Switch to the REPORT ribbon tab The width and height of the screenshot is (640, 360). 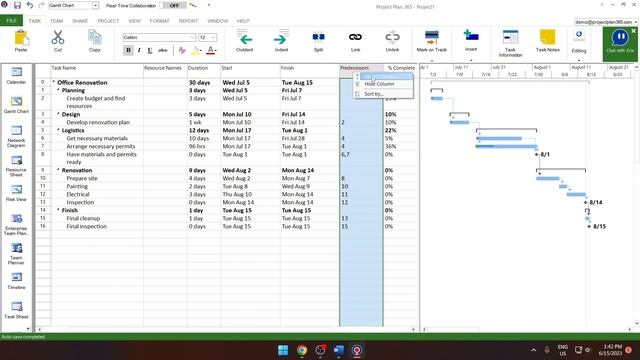pos(188,21)
